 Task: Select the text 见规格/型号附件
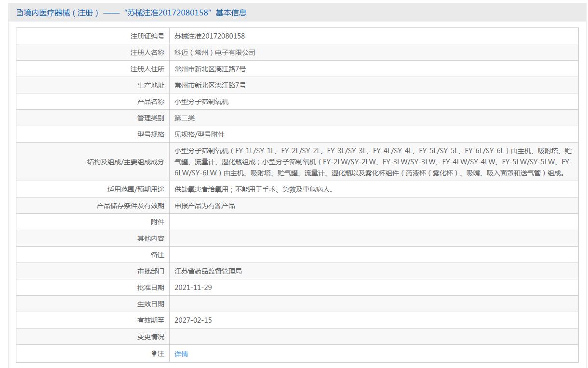click(200, 134)
